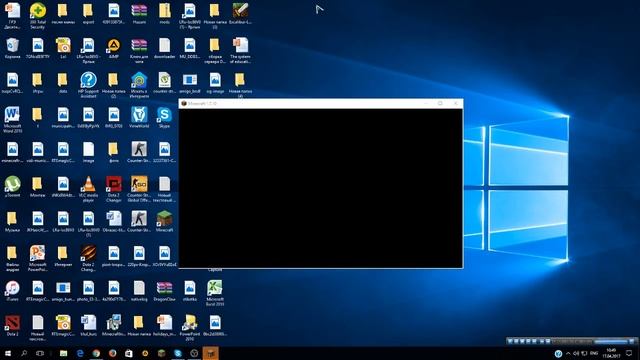Launch Google Chrome from the taskbar
Viewport: 640px width, 360px height.
tap(96, 353)
